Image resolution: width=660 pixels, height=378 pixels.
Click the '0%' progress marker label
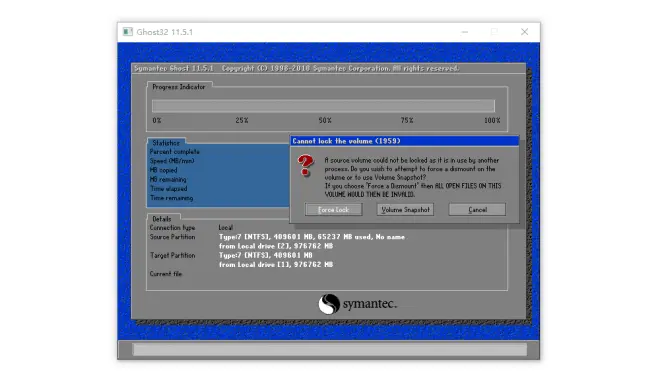(x=157, y=120)
